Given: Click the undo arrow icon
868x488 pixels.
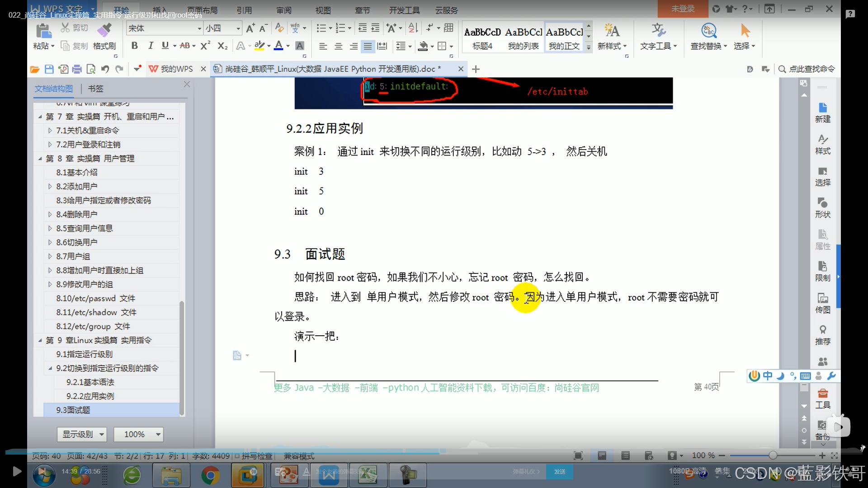Looking at the screenshot, I should tap(105, 69).
